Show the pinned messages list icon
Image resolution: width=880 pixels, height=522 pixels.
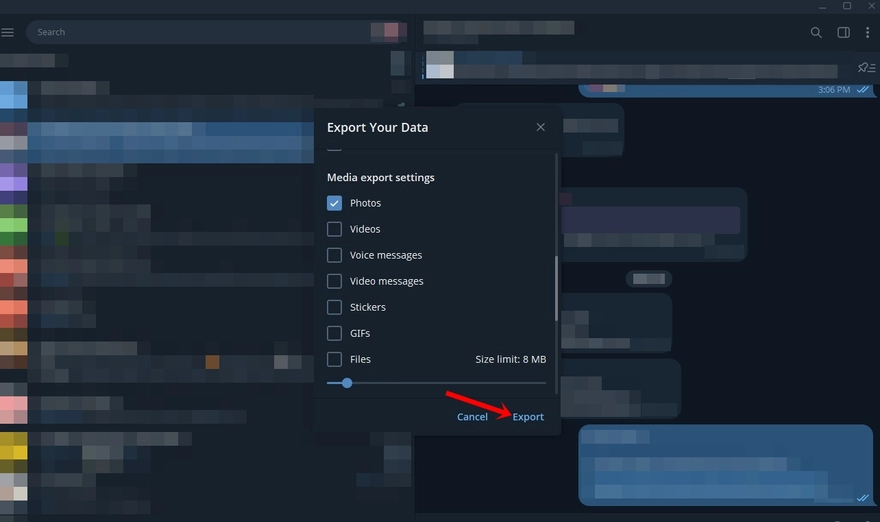(866, 67)
